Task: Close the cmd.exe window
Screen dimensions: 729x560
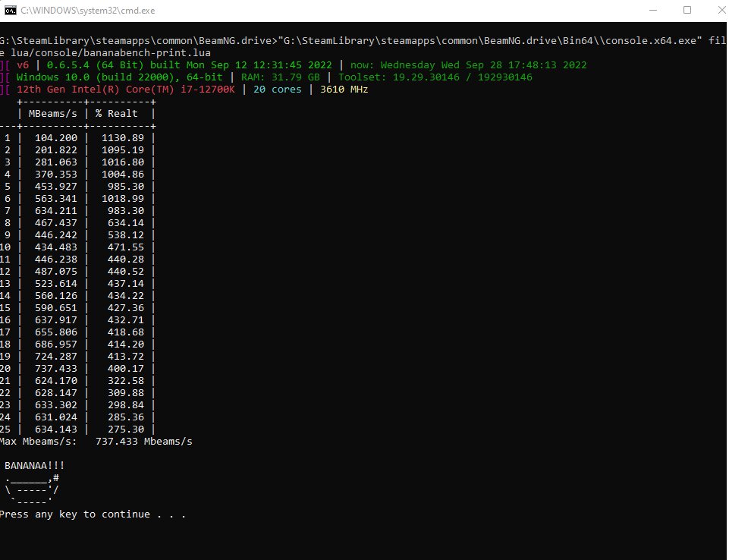Action: [x=721, y=10]
